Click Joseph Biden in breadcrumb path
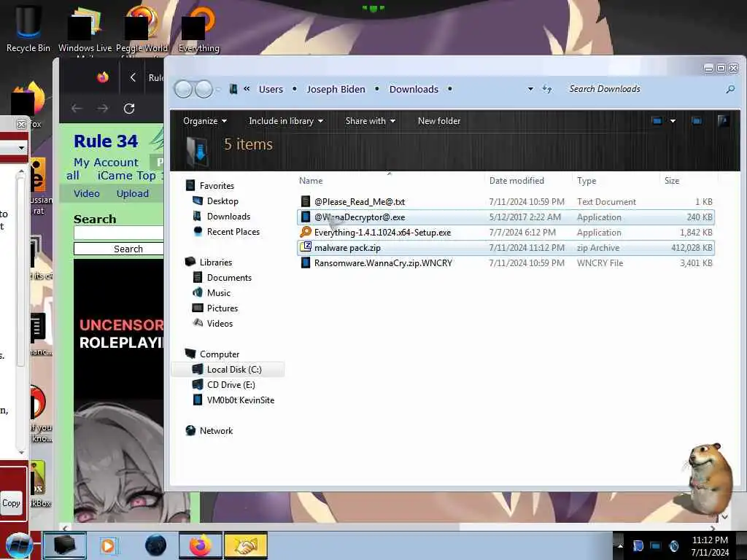747x560 pixels. coord(336,89)
